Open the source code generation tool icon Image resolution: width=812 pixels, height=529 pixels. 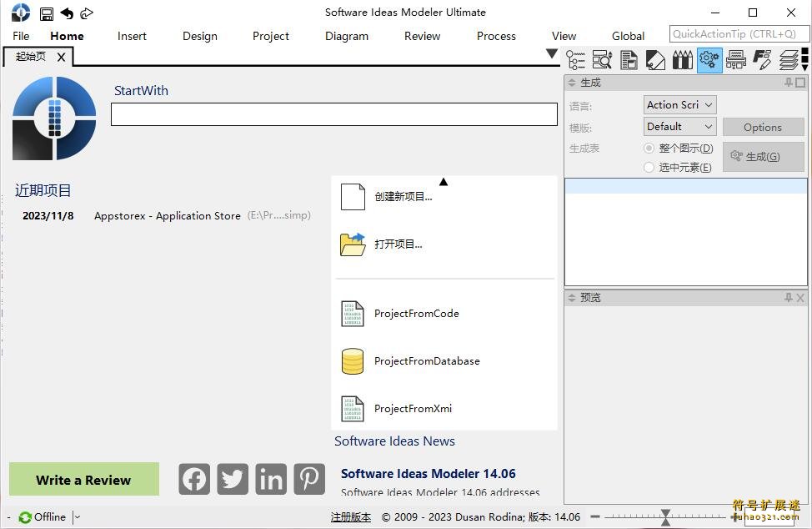709,59
